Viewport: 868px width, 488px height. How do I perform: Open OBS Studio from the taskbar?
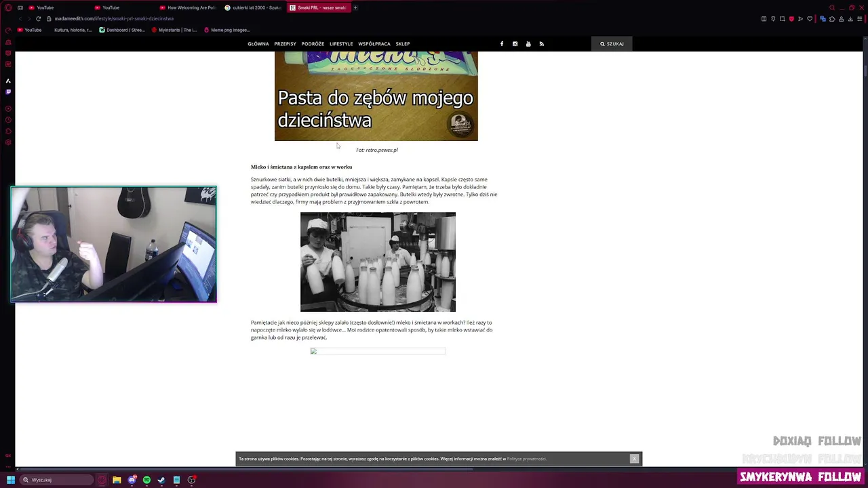click(x=191, y=480)
